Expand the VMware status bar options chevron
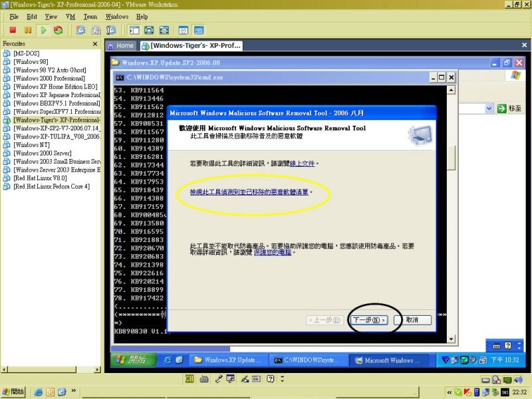The height and width of the screenshot is (399, 532). (282, 378)
